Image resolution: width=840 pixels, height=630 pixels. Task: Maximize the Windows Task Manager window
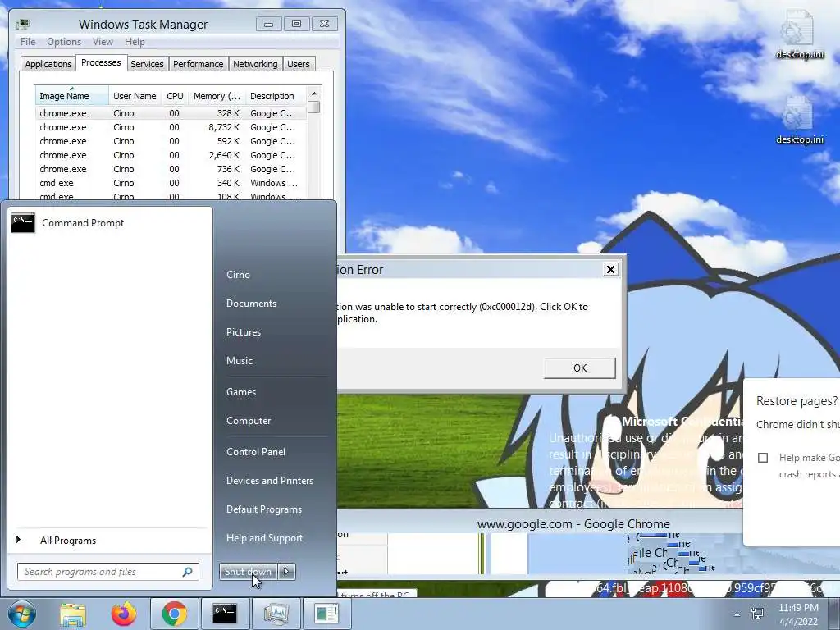(296, 24)
